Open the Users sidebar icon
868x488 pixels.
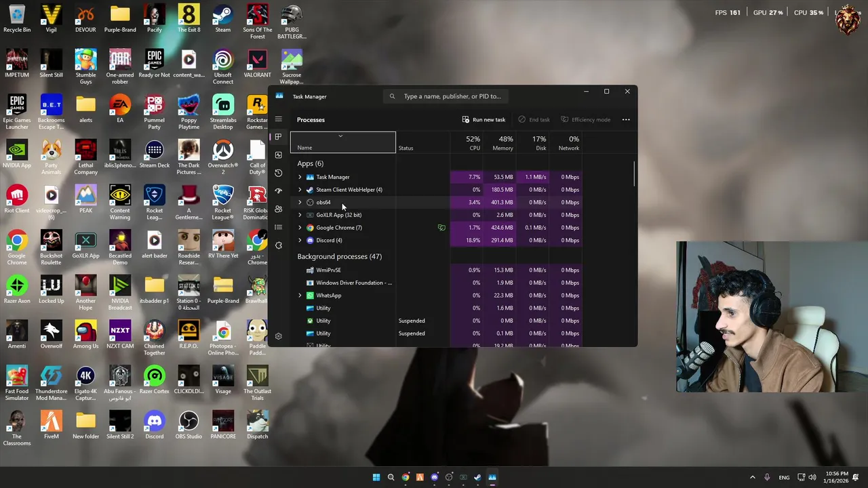coord(278,209)
